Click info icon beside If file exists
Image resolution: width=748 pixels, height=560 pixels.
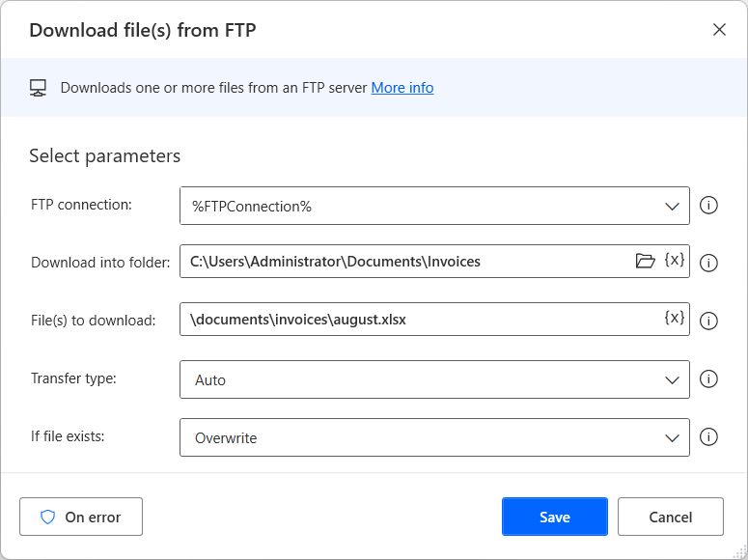click(708, 437)
